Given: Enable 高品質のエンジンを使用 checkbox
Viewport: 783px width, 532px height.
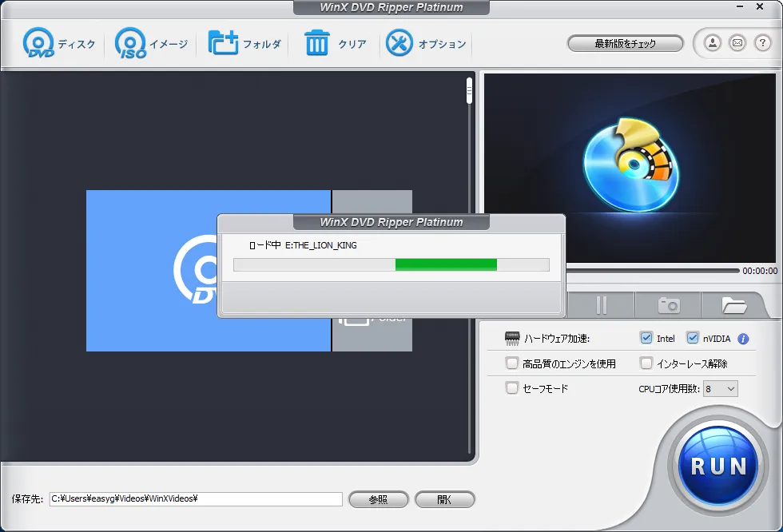Looking at the screenshot, I should [x=512, y=363].
